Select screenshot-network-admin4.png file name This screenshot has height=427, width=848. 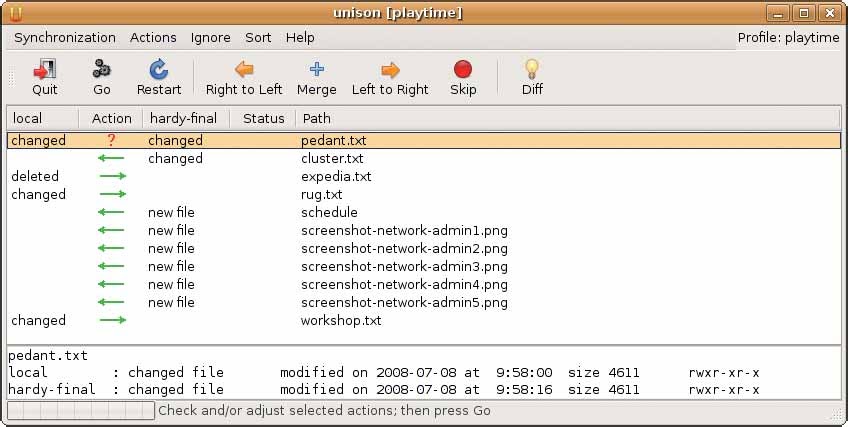point(405,284)
